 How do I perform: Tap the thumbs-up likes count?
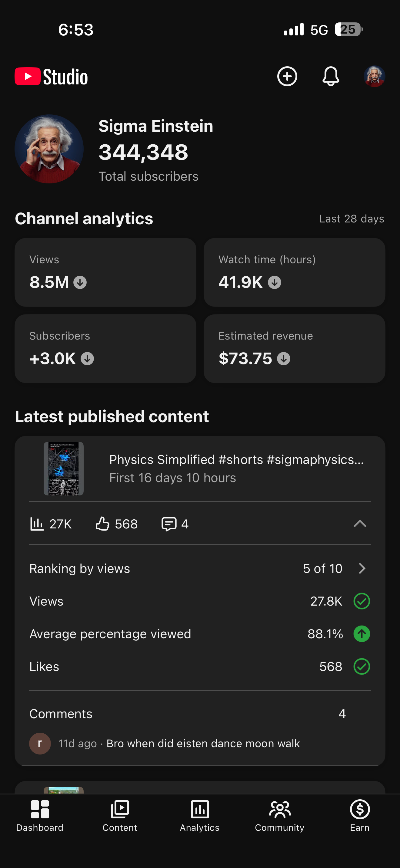click(x=116, y=524)
